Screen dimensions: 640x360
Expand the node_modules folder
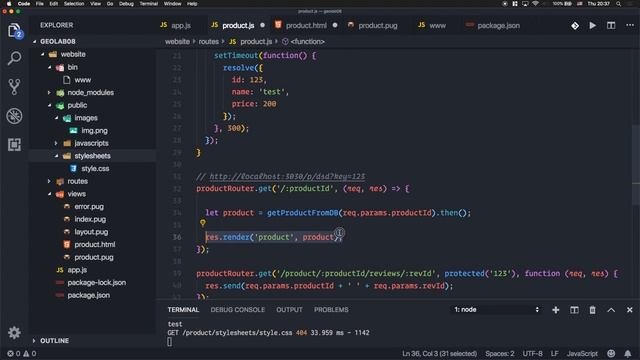coord(49,93)
